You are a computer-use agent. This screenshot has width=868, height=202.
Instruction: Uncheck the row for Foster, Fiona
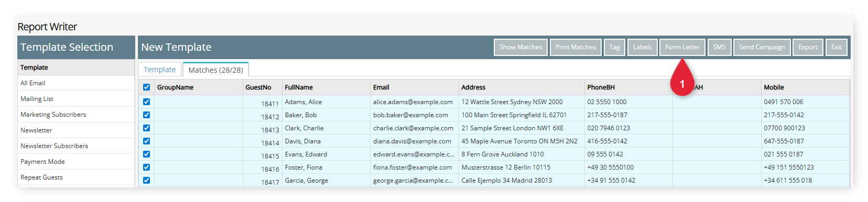point(146,167)
